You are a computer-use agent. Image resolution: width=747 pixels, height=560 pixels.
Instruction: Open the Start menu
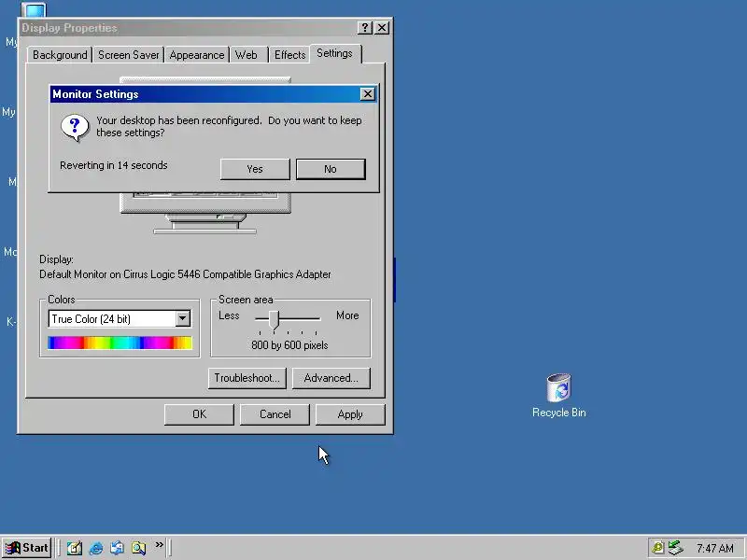click(x=27, y=548)
